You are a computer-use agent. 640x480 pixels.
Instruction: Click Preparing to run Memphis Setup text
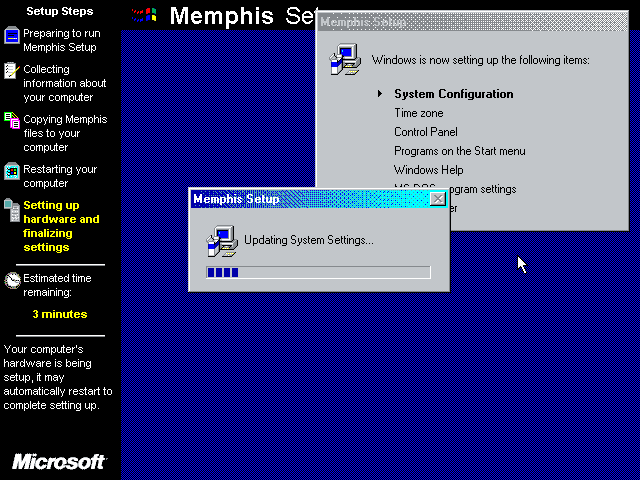(x=62, y=40)
